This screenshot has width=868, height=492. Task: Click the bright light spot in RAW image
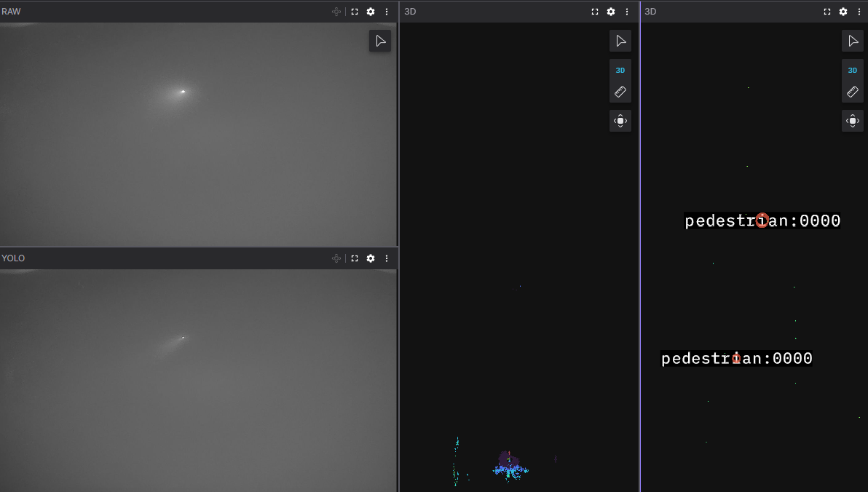click(183, 91)
